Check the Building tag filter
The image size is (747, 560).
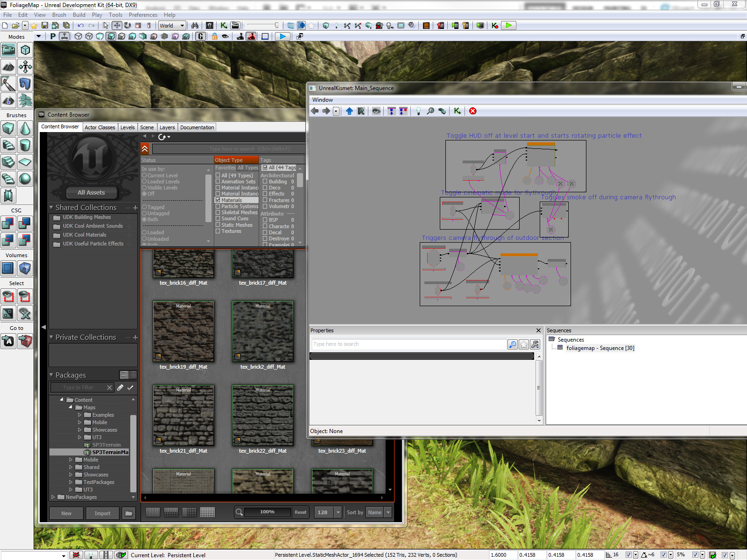point(265,181)
